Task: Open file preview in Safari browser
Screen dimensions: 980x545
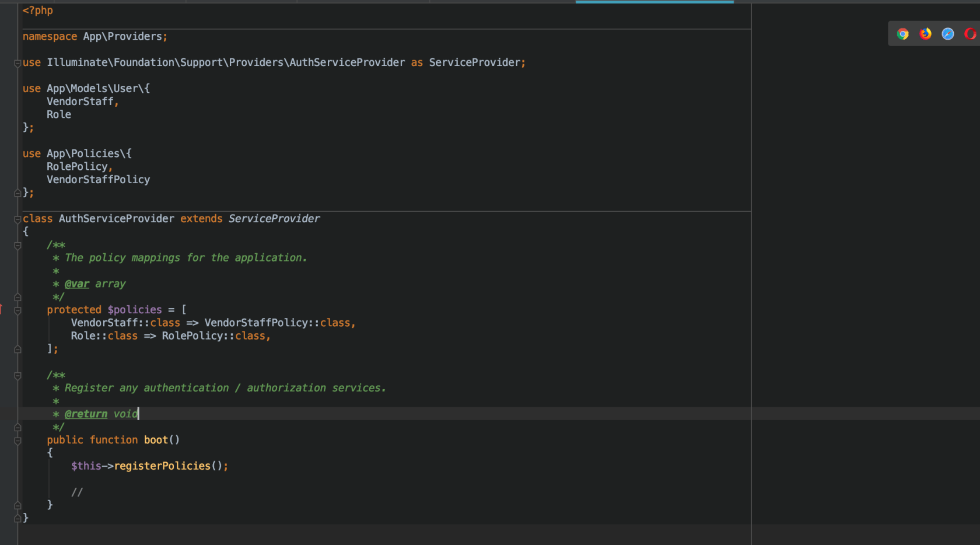Action: click(948, 34)
